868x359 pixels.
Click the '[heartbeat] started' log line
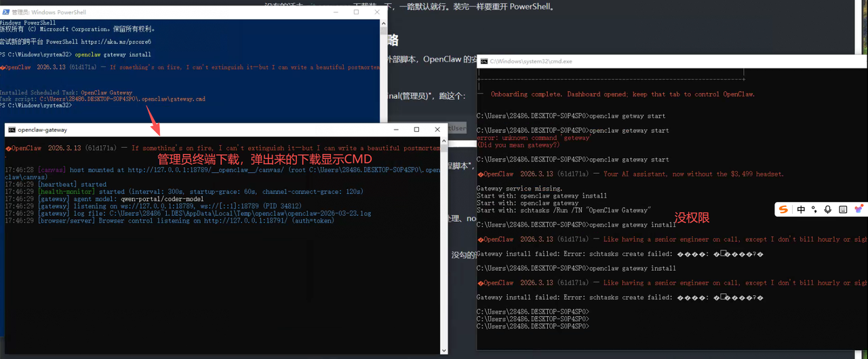click(x=56, y=185)
